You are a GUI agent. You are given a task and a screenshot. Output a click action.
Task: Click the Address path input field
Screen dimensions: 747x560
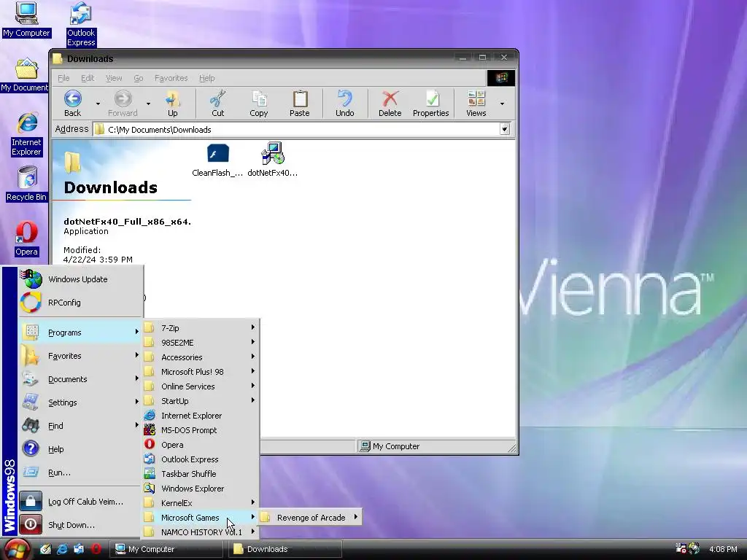point(296,130)
